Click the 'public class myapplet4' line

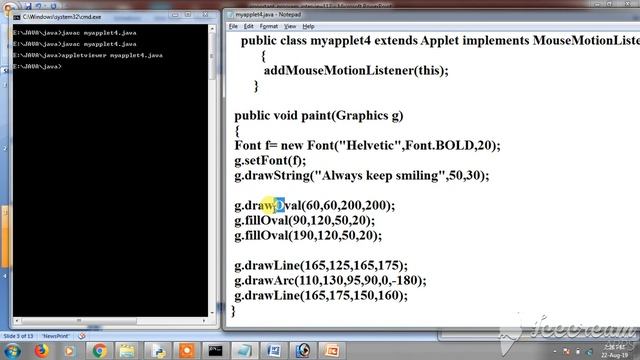440,41
